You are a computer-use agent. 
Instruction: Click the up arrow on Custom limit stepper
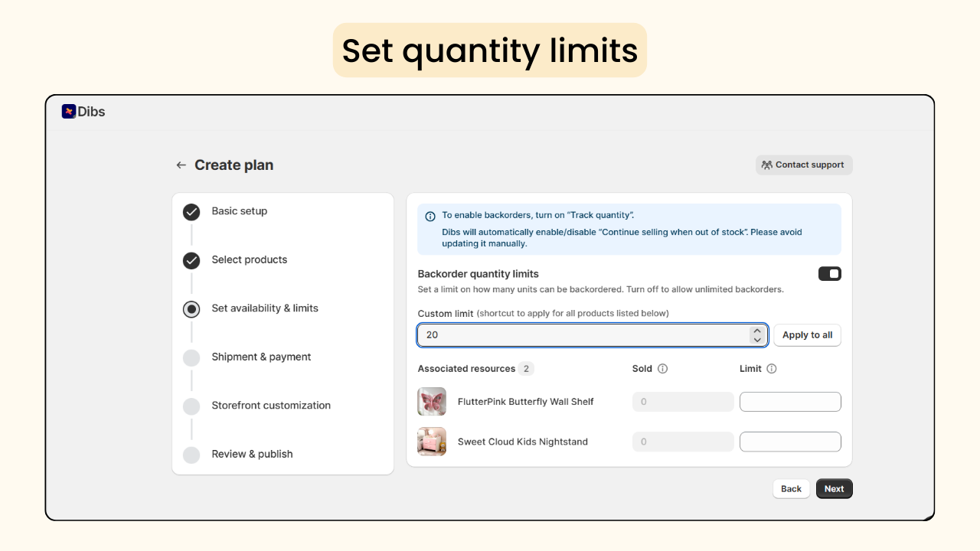coord(756,330)
